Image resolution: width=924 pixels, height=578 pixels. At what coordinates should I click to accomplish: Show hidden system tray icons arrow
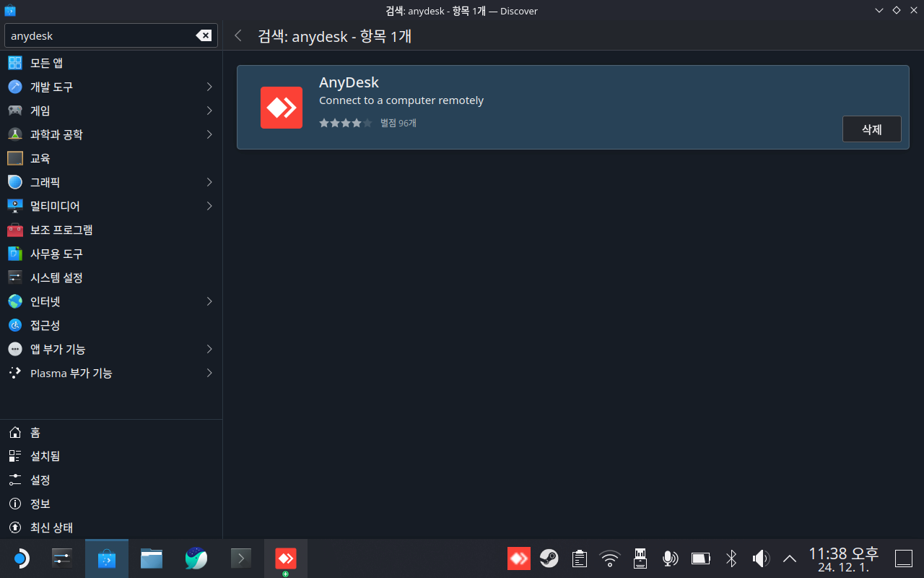790,558
